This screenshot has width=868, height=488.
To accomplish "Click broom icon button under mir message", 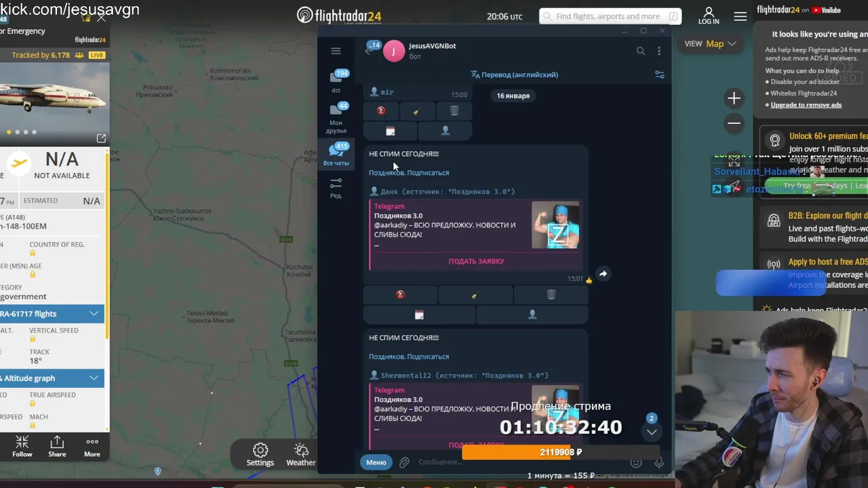I will point(417,111).
